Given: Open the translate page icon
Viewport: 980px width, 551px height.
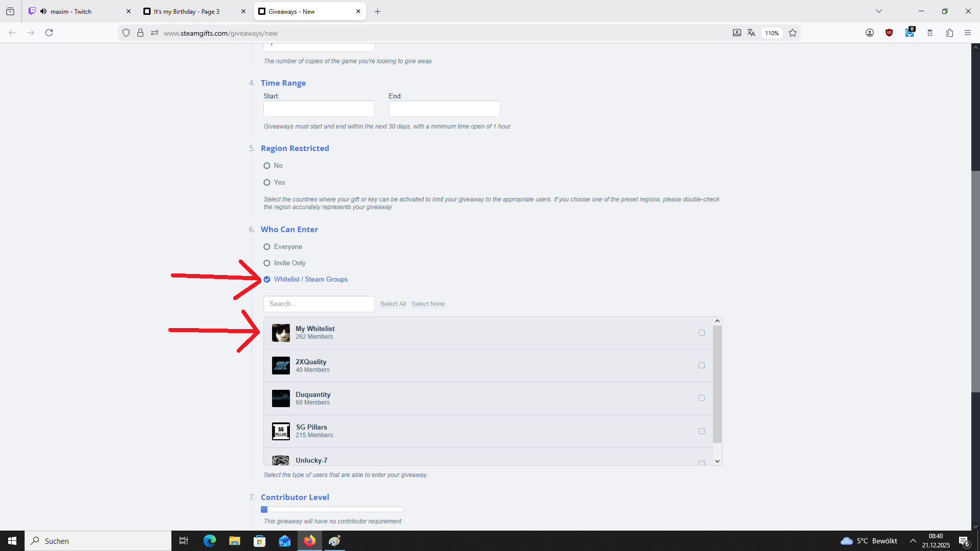Looking at the screenshot, I should click(751, 33).
